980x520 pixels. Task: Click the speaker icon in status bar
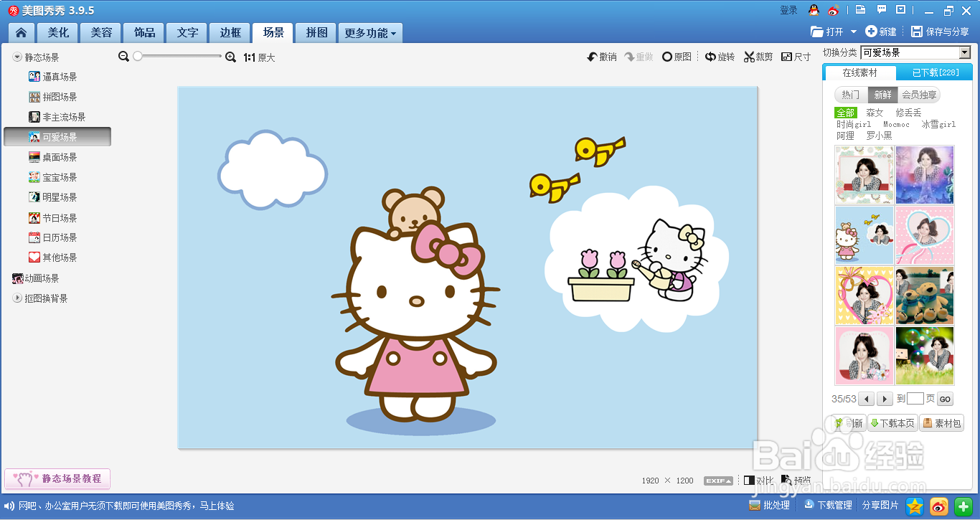9,506
